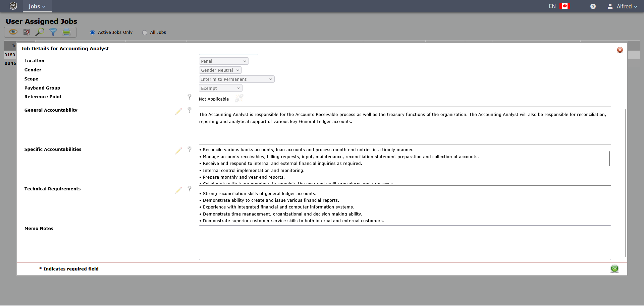Open the Payband Group dropdown showing Exempt
Image resolution: width=644 pixels, height=306 pixels.
tap(221, 88)
